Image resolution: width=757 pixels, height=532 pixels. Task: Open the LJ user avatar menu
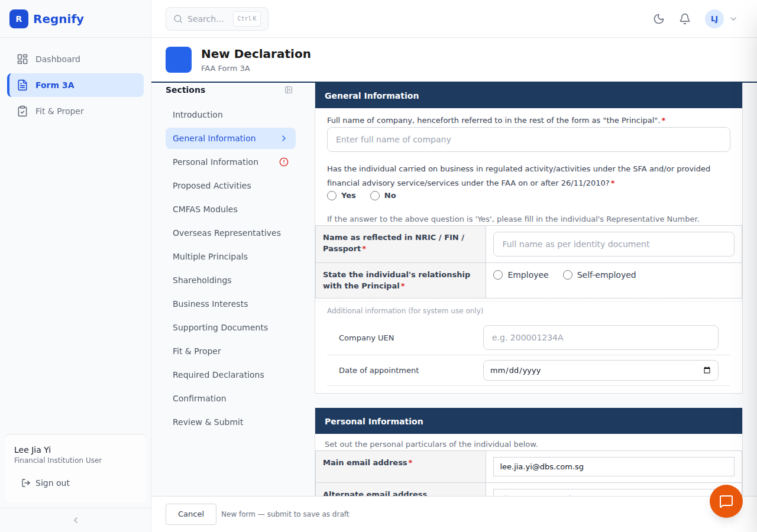click(714, 19)
